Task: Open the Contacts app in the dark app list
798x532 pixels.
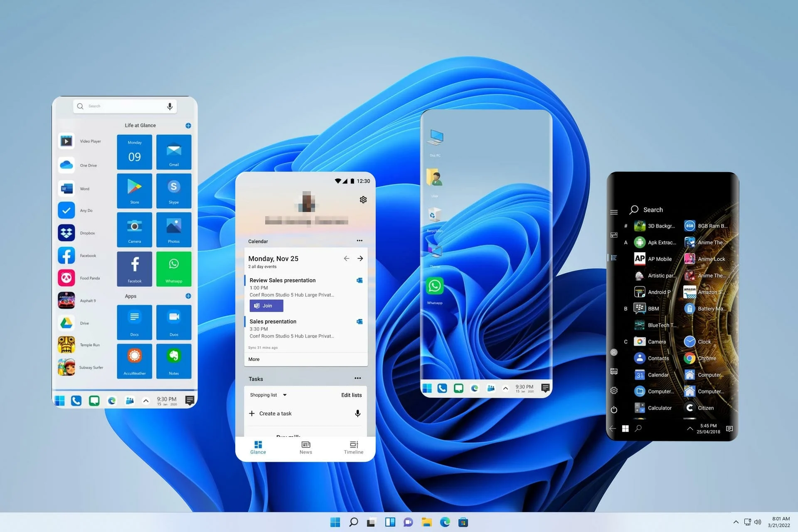Action: tap(639, 358)
